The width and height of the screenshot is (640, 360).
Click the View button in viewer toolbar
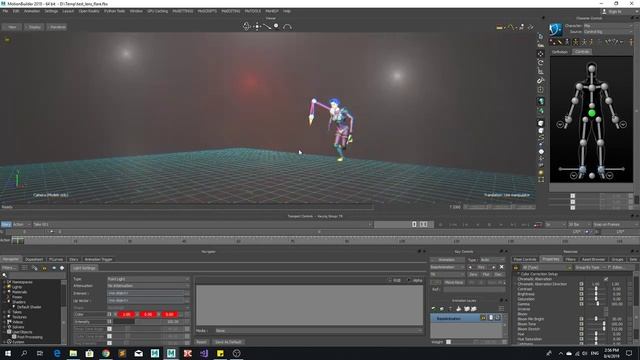(x=12, y=27)
